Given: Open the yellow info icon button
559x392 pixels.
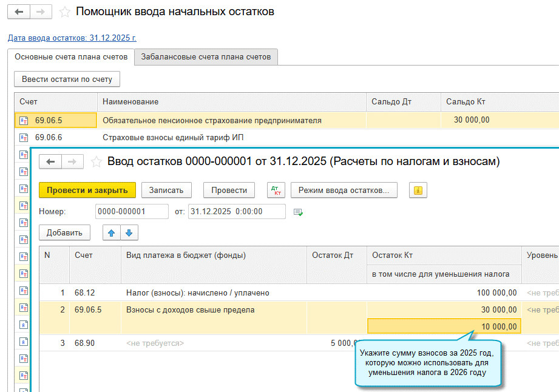Looking at the screenshot, I should click(x=418, y=191).
